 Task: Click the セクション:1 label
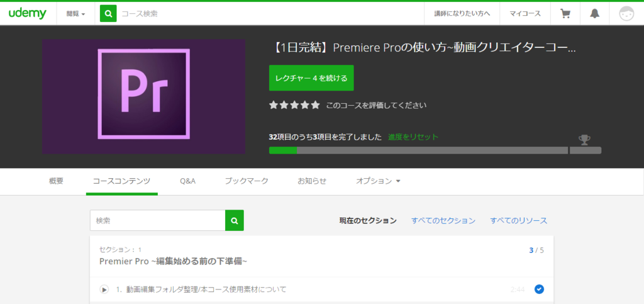coord(120,249)
